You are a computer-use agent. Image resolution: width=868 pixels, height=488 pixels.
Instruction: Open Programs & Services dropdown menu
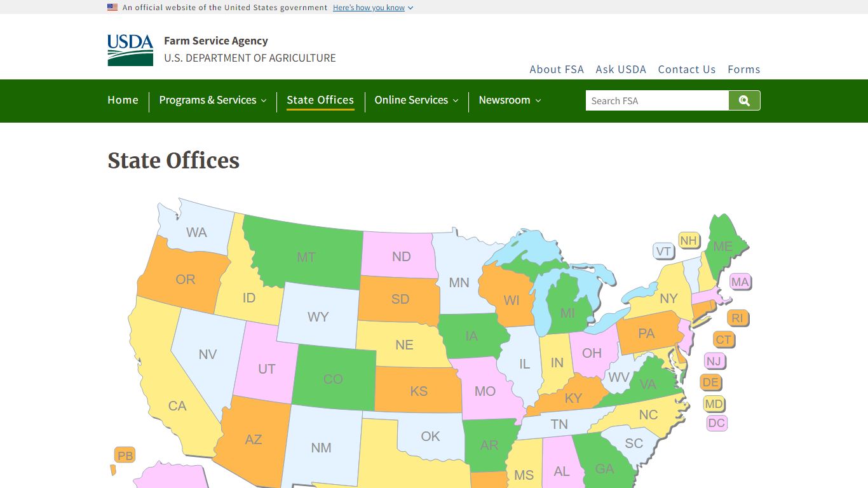coord(213,100)
